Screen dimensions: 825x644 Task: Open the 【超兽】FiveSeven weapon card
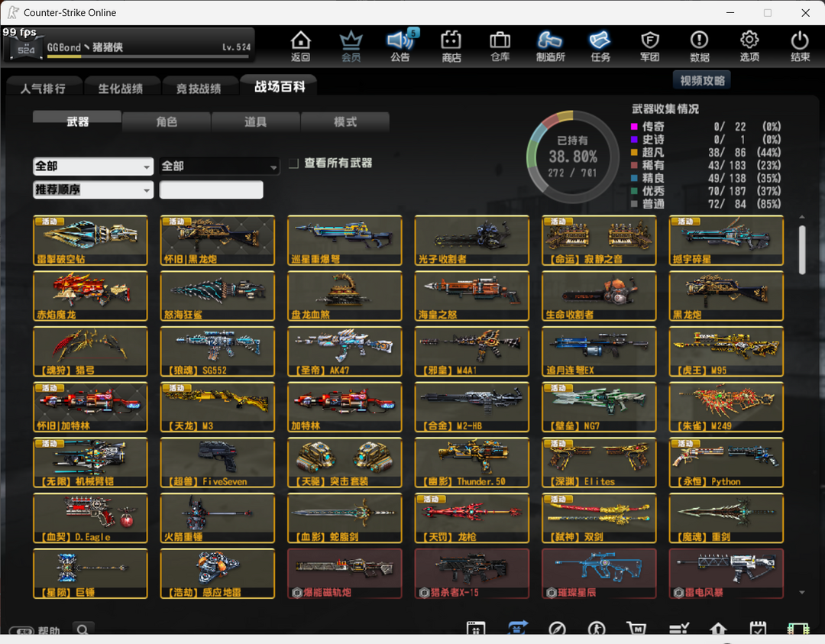(217, 462)
